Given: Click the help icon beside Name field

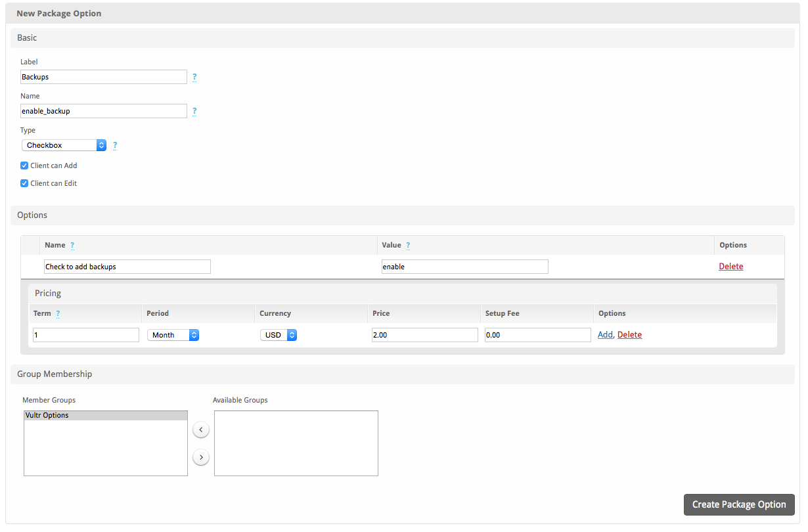Looking at the screenshot, I should 194,111.
